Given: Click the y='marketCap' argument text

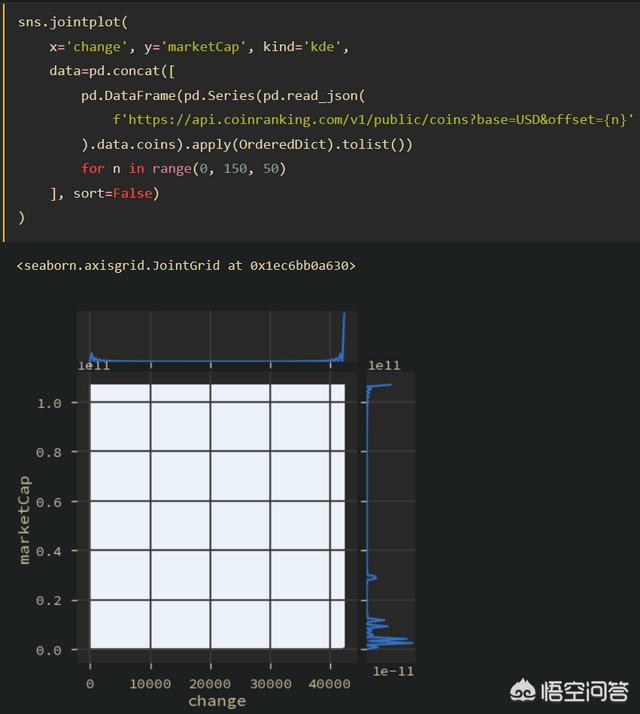Looking at the screenshot, I should pos(195,46).
